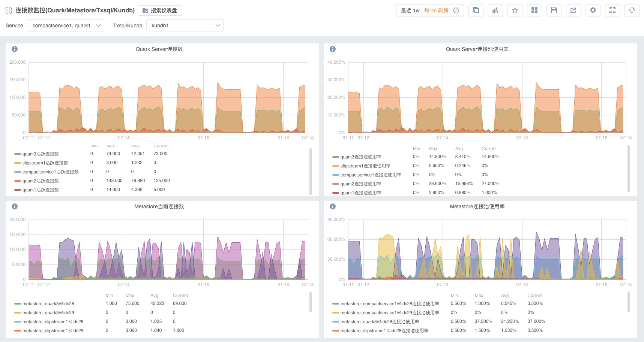This screenshot has width=644, height=342.
Task: Click the yellow swatch for metastore_quark3@idc29
Action: coord(18,313)
